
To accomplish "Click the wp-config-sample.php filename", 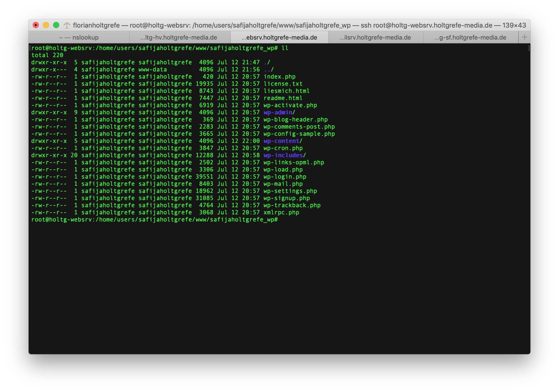I will (x=299, y=134).
